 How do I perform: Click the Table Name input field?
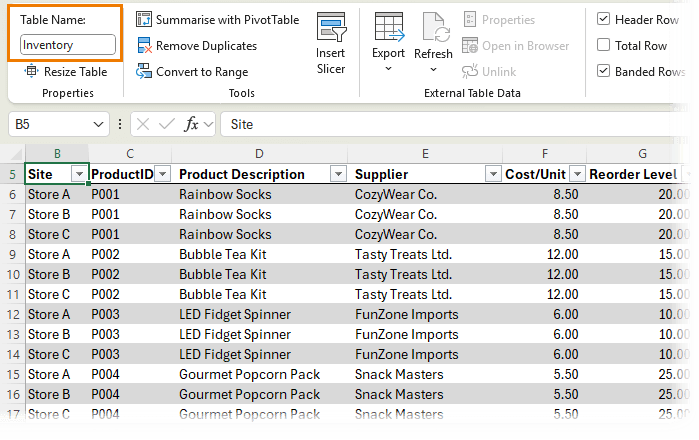pyautogui.click(x=67, y=45)
